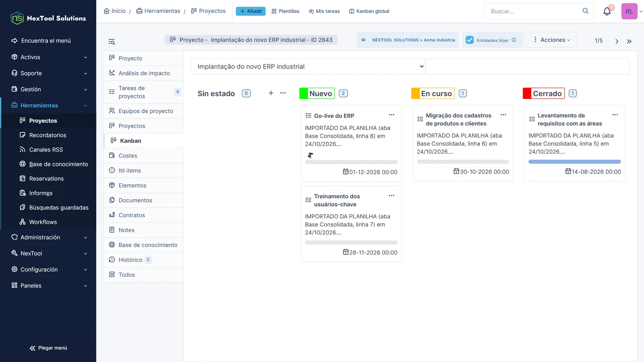Switch to the Costes tab
Screen dimensions: 644x362
[143, 156]
